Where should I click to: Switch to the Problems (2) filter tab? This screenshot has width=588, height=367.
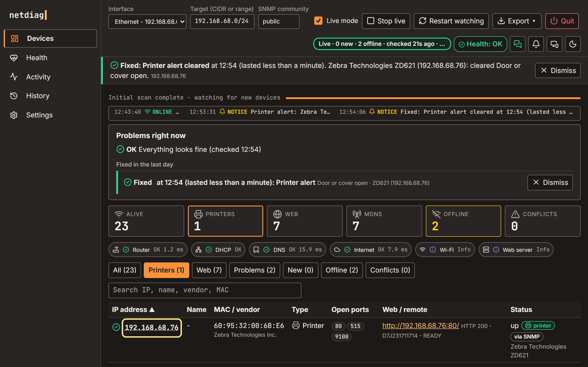click(254, 270)
